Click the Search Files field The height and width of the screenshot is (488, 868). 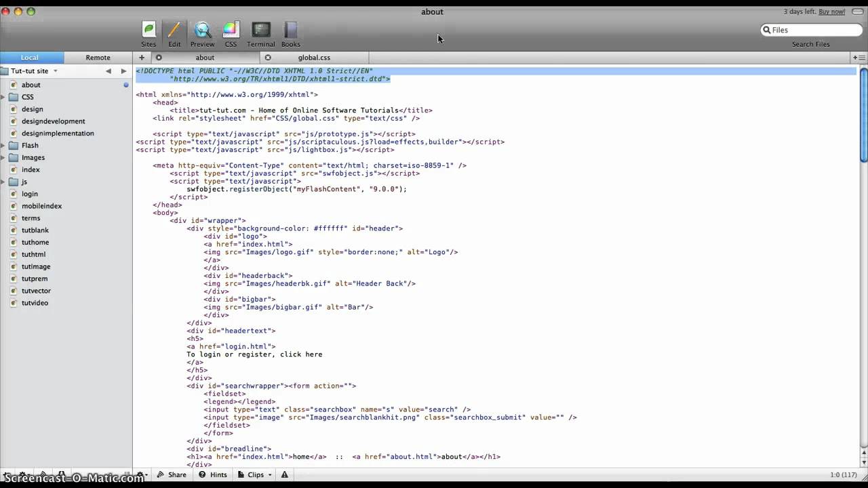click(x=811, y=30)
